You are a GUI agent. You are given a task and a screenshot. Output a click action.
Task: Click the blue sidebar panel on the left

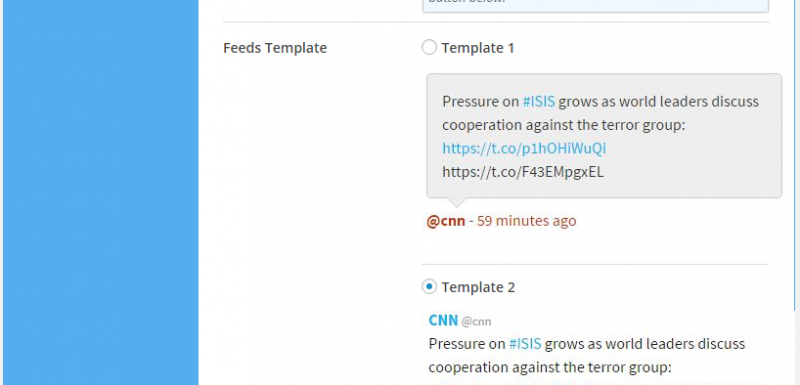click(x=101, y=192)
